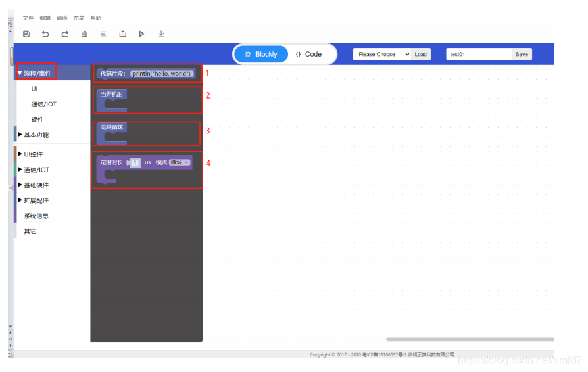Redo the last undone action

coord(64,34)
